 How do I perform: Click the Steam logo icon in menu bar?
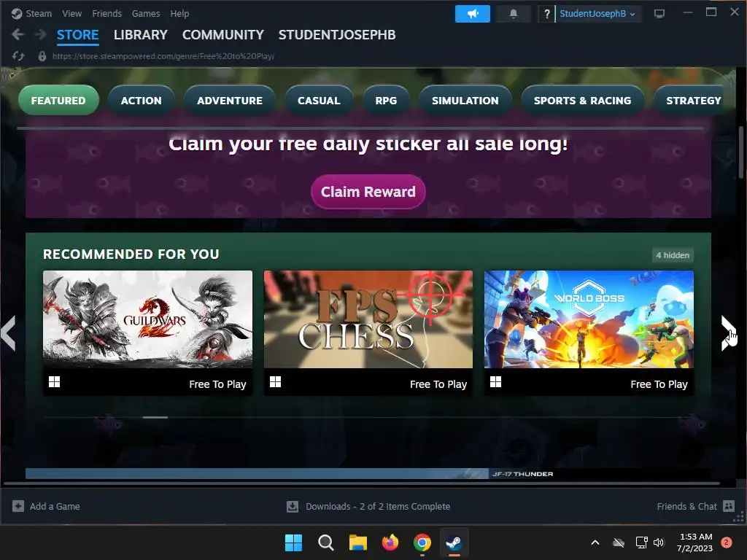17,14
